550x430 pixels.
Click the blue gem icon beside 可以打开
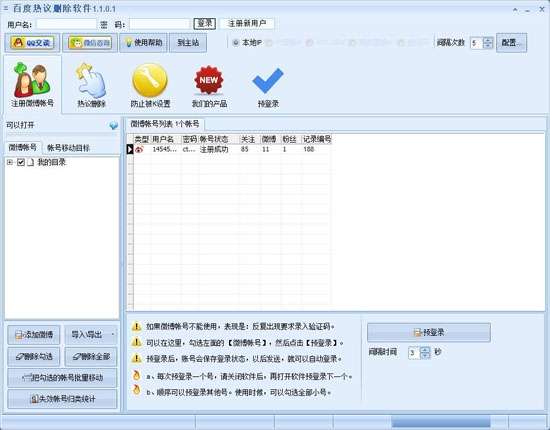coord(114,125)
